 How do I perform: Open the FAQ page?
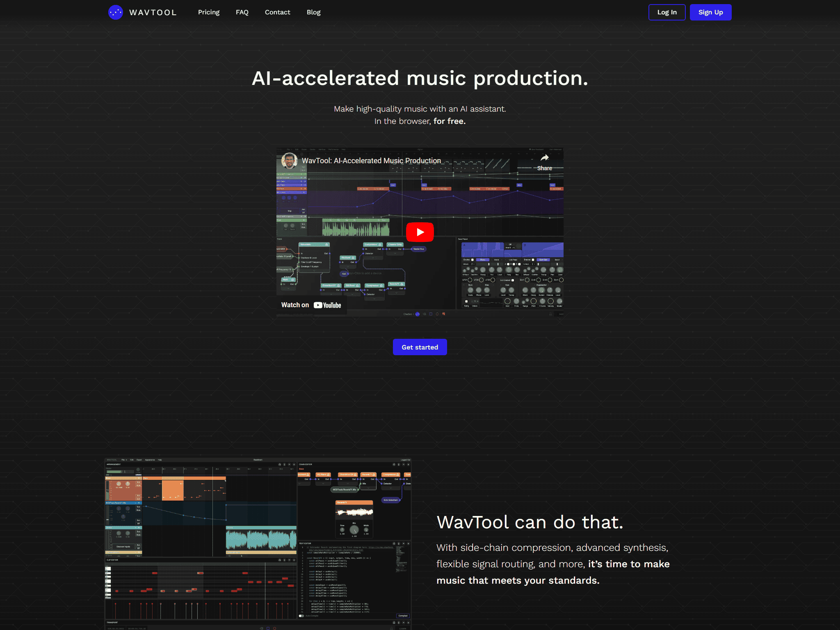[242, 12]
